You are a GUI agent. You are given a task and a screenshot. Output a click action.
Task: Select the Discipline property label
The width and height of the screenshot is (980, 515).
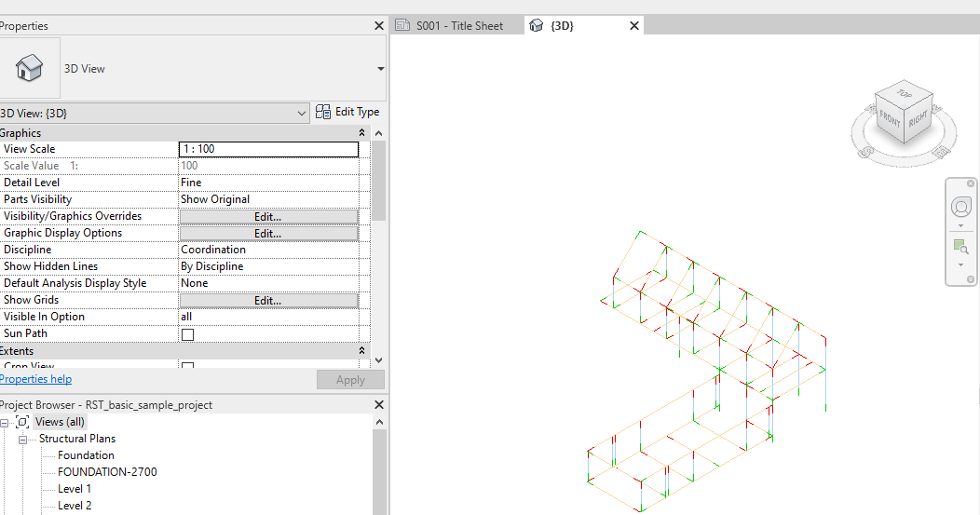click(x=28, y=250)
